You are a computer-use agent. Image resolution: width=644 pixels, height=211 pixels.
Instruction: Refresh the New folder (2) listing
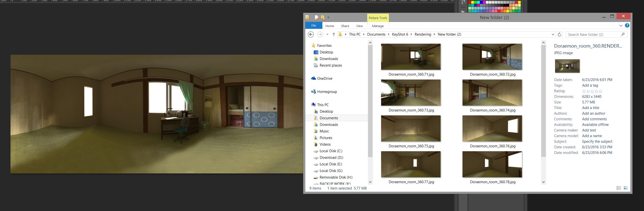[559, 34]
